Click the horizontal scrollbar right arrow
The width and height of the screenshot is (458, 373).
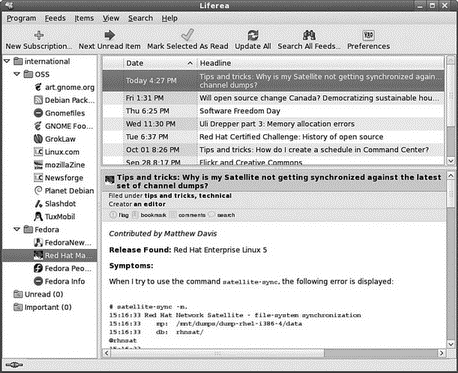[x=442, y=353]
